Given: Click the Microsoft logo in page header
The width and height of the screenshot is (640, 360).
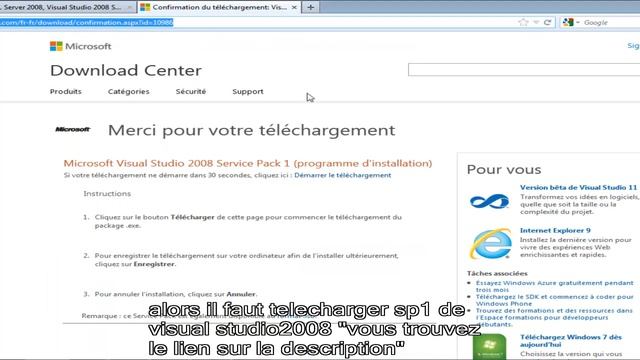Looking at the screenshot, I should pos(80,46).
